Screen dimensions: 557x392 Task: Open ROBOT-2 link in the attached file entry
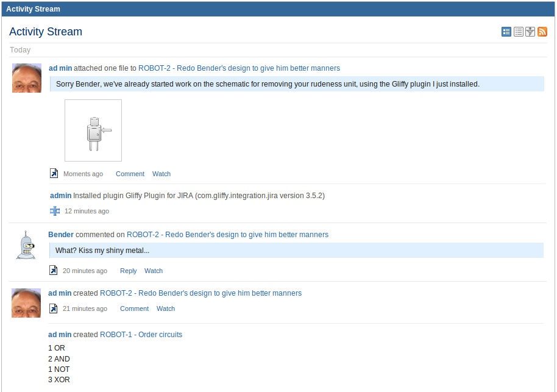tap(239, 68)
